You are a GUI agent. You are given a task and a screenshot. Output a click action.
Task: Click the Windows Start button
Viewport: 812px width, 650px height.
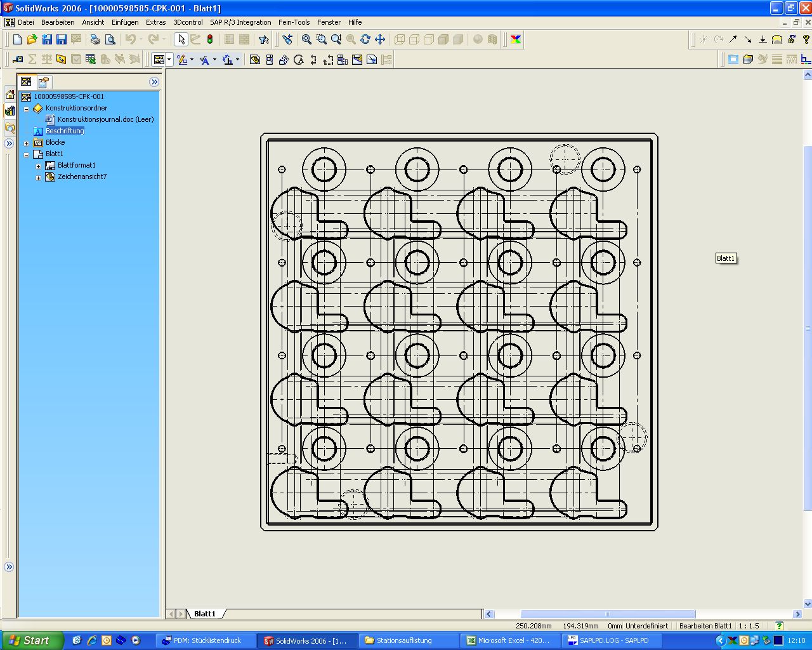[x=32, y=640]
